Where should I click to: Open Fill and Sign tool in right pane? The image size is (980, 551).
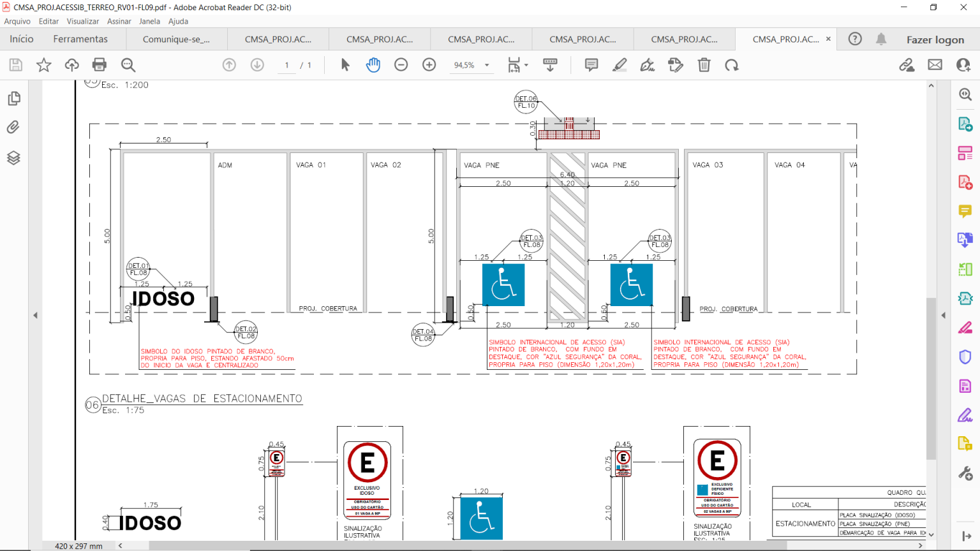[965, 415]
